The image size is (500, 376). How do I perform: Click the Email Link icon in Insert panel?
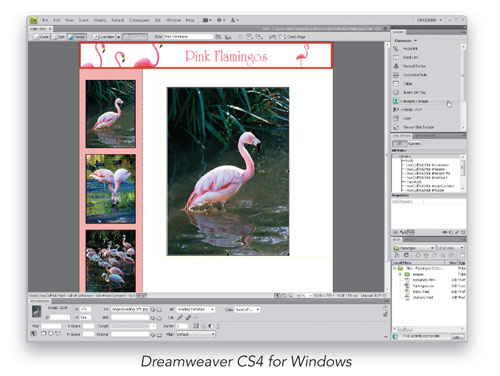[x=396, y=57]
